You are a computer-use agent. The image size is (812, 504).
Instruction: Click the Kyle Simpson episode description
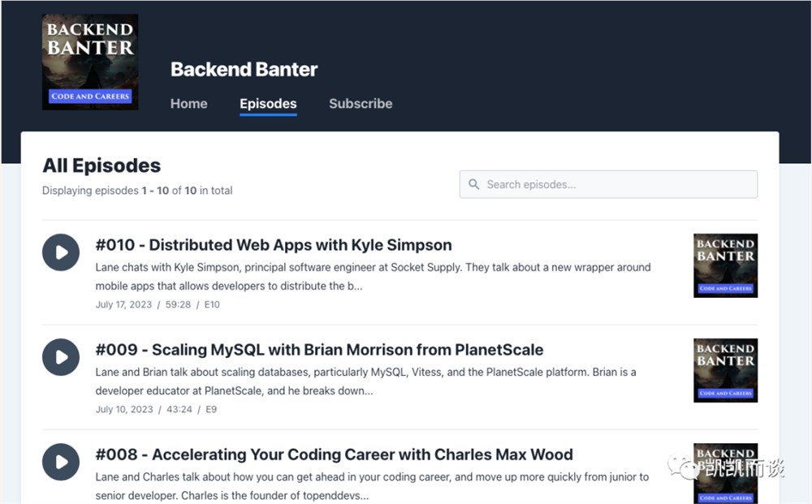pyautogui.click(x=373, y=276)
